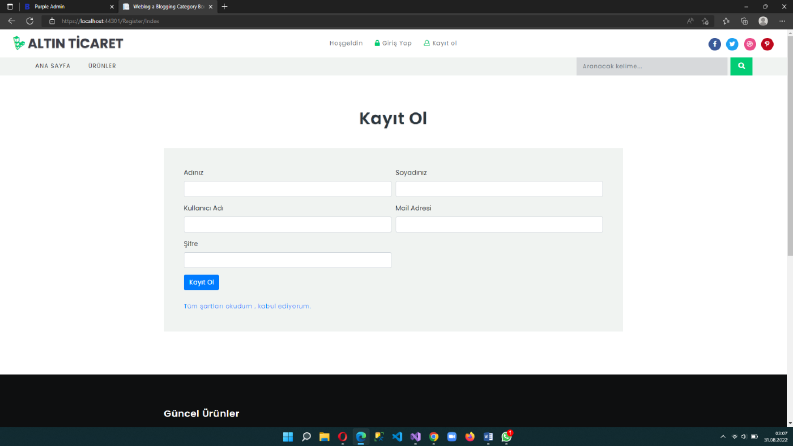Open the ÜRÜNLER menu item

pyautogui.click(x=102, y=66)
